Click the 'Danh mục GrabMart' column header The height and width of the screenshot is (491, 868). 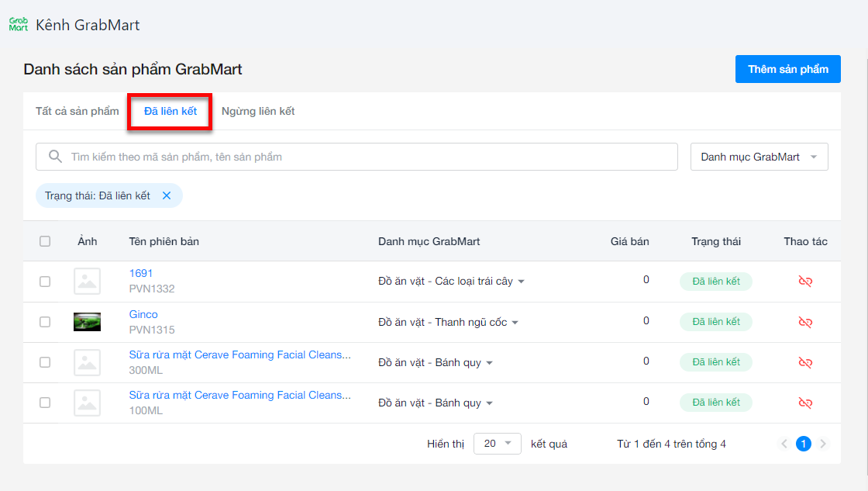(429, 241)
